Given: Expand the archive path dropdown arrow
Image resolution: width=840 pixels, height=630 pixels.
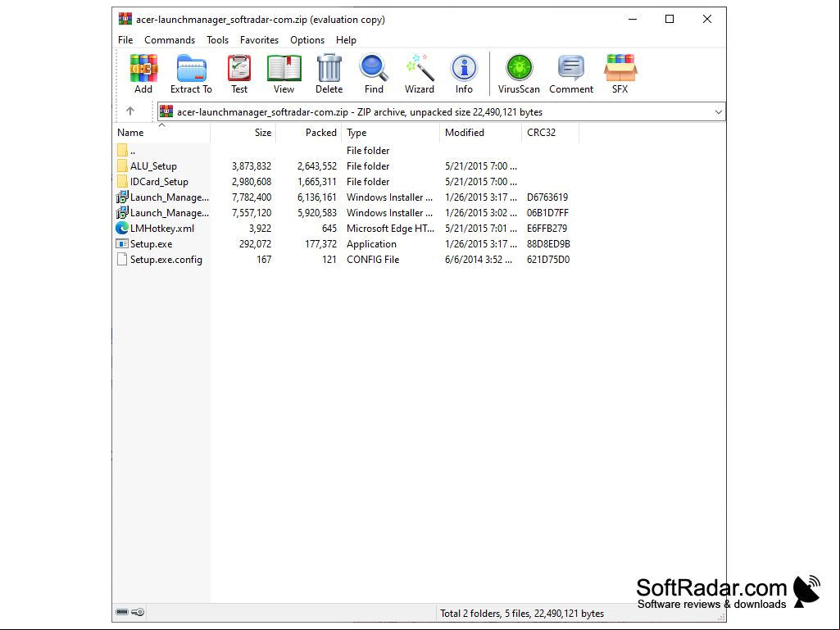Looking at the screenshot, I should tap(718, 112).
